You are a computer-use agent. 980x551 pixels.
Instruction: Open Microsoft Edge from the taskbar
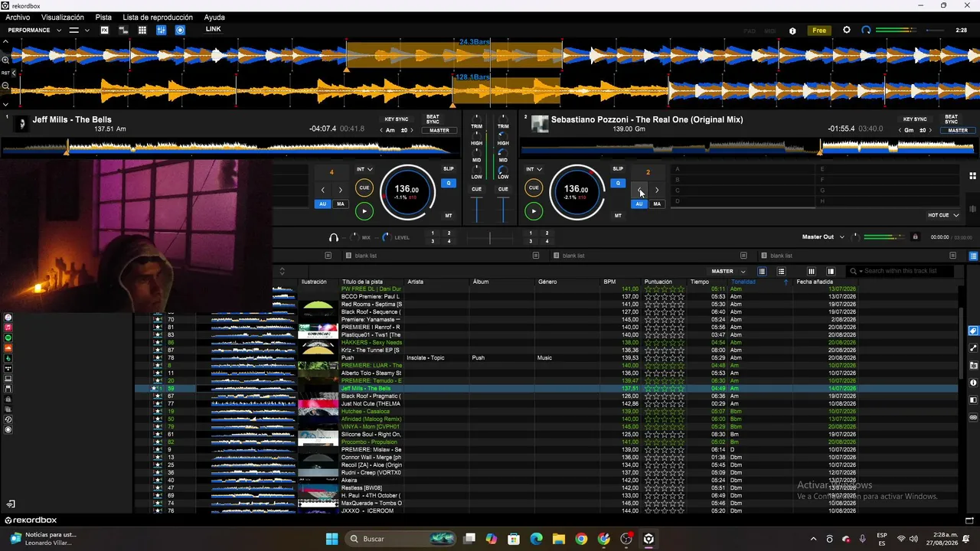537,539
